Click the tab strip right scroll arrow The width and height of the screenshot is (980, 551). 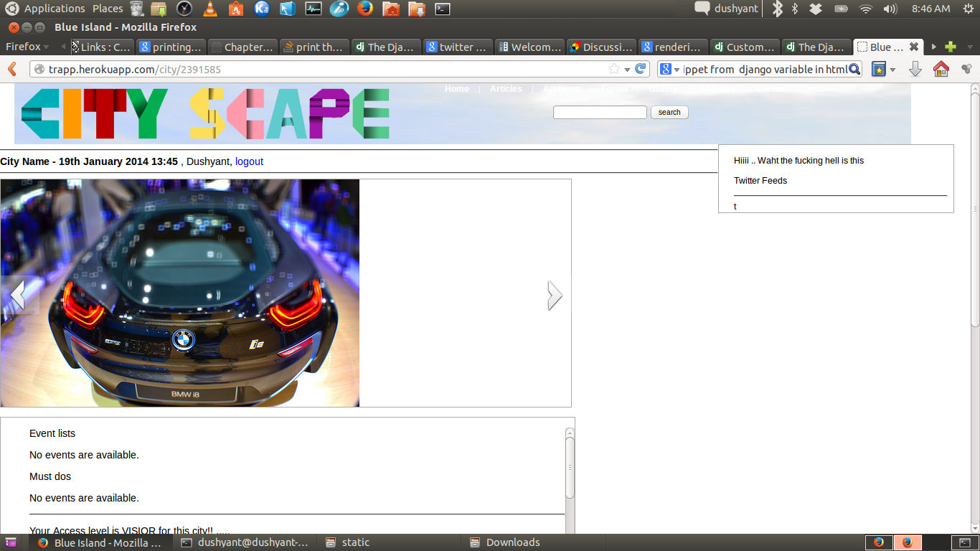[933, 47]
